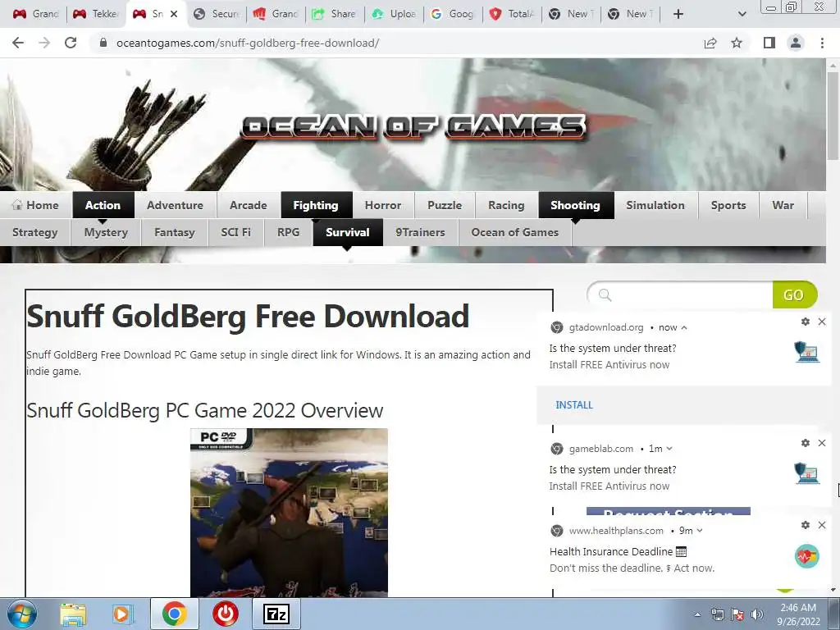Image resolution: width=840 pixels, height=630 pixels.
Task: Open the Windows Start menu
Action: pos(22,614)
